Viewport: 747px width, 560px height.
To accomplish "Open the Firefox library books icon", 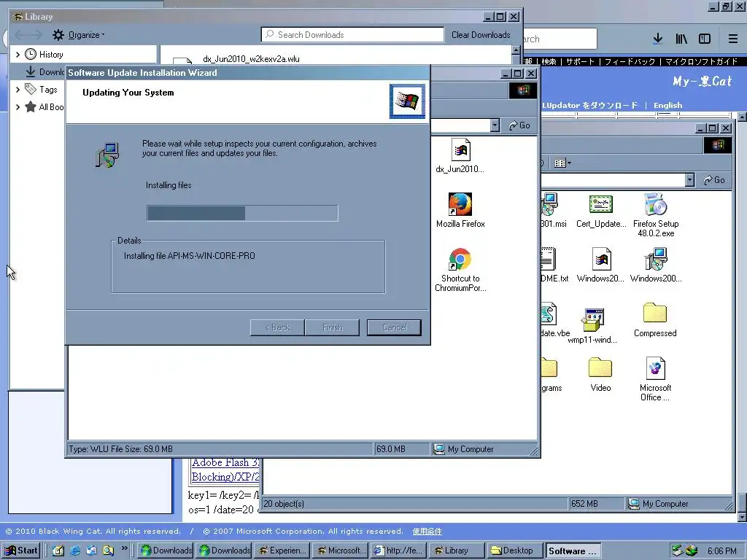I will [681, 39].
